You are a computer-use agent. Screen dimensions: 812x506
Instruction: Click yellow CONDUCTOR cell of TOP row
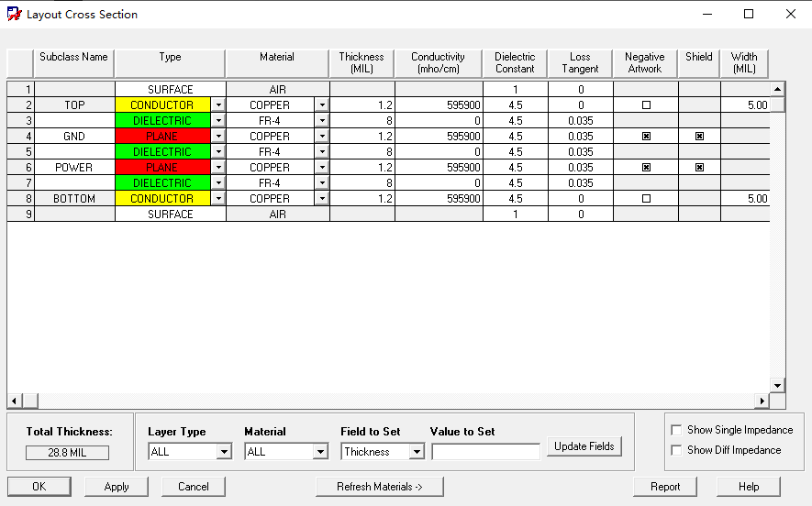(162, 105)
